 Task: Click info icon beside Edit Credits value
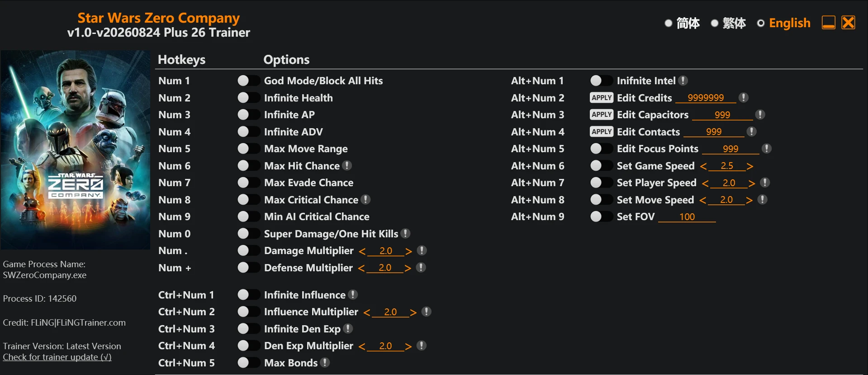(x=743, y=97)
